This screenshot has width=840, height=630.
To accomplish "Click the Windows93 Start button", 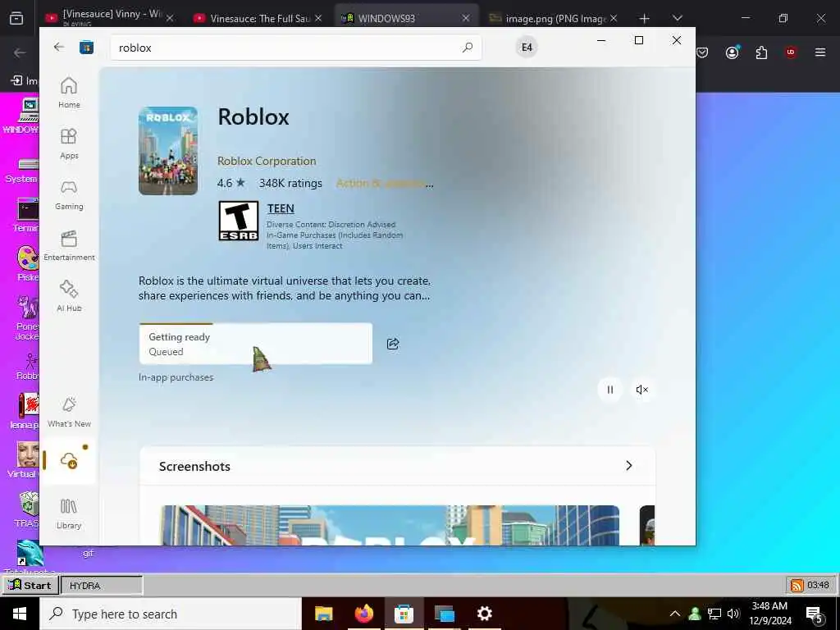I will click(x=30, y=585).
